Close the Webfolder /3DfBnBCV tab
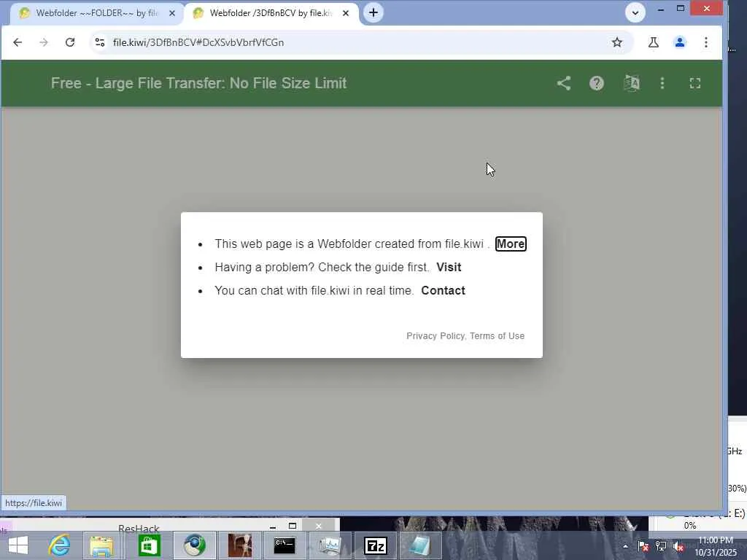This screenshot has width=747, height=560. click(x=346, y=13)
